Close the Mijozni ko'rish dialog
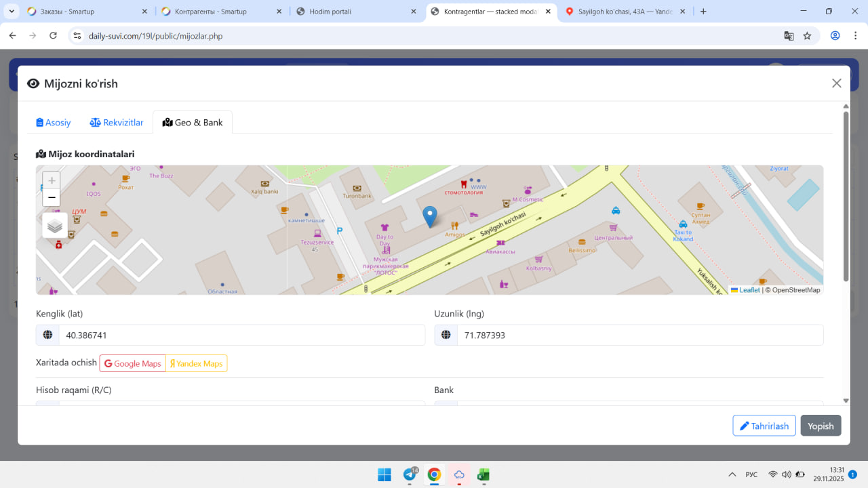 [836, 83]
